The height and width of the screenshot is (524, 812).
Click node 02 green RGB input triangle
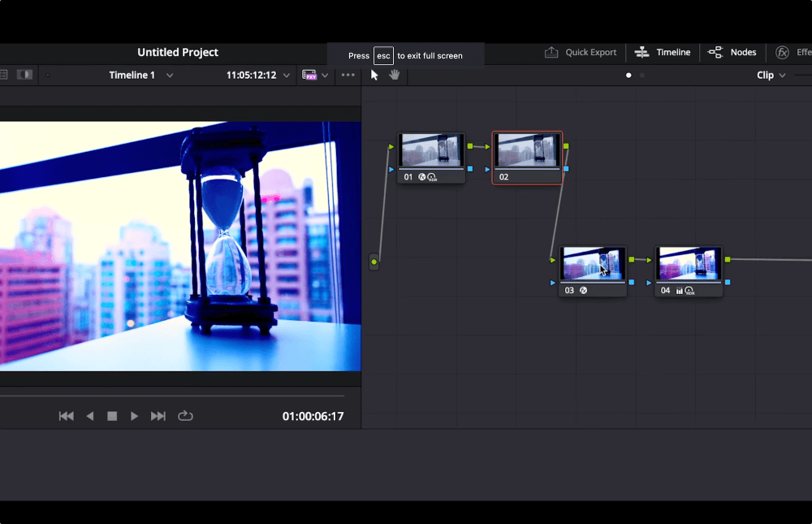[487, 147]
